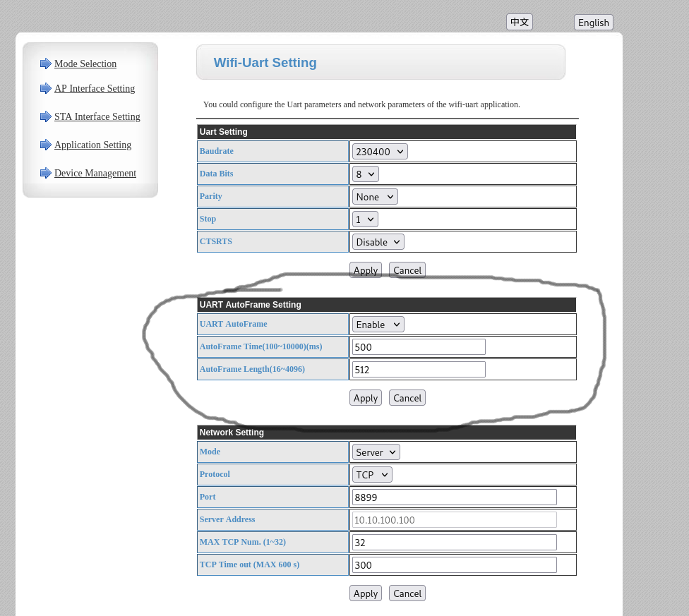
Task: Click the arrow icon beside Mode Selection
Action: (x=46, y=64)
